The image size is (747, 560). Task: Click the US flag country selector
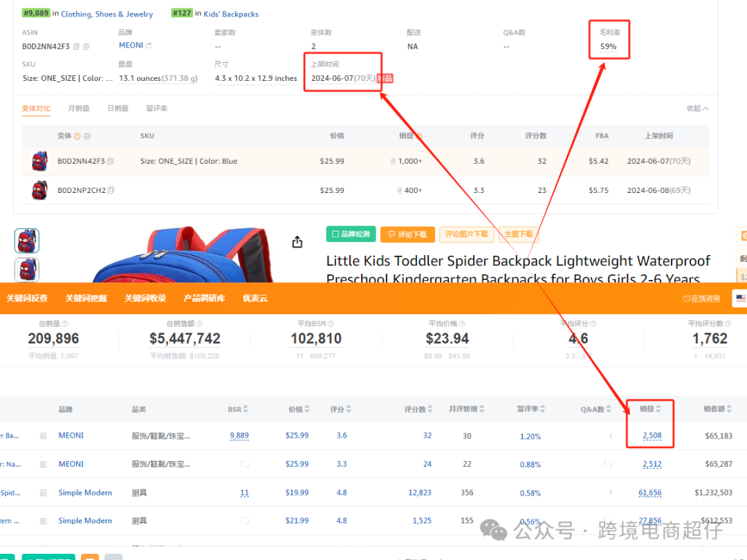pyautogui.click(x=741, y=299)
